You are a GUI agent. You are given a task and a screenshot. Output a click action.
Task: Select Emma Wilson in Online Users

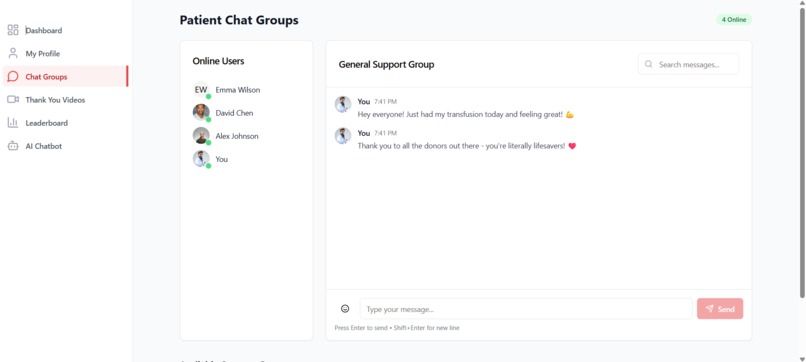237,89
